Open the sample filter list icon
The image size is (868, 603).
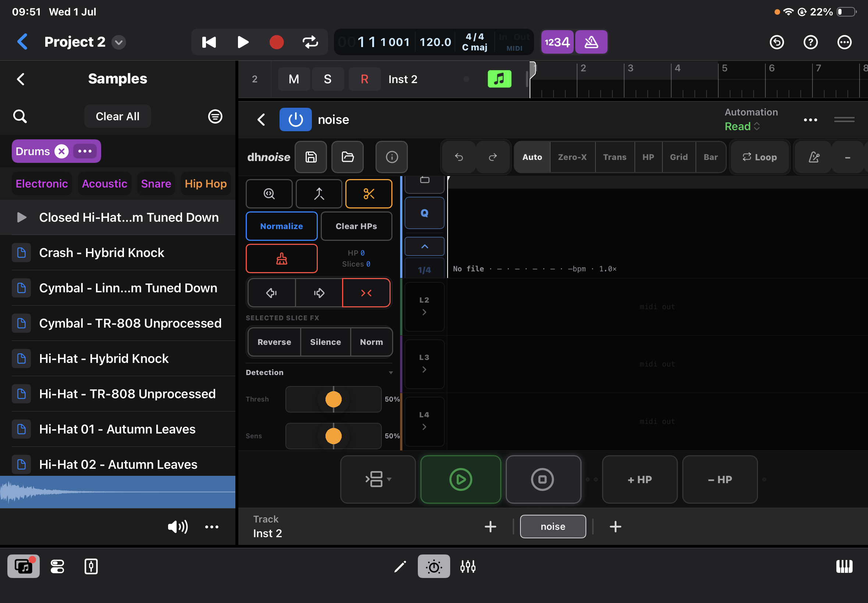pyautogui.click(x=215, y=116)
